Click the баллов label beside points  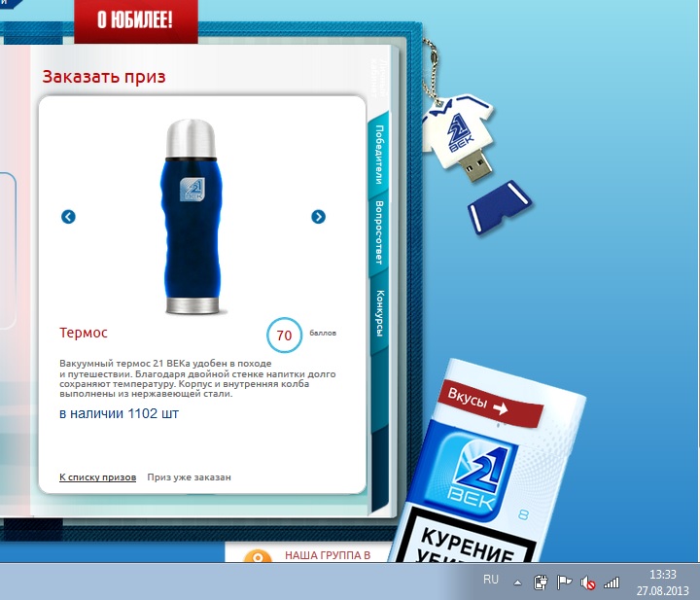323,333
